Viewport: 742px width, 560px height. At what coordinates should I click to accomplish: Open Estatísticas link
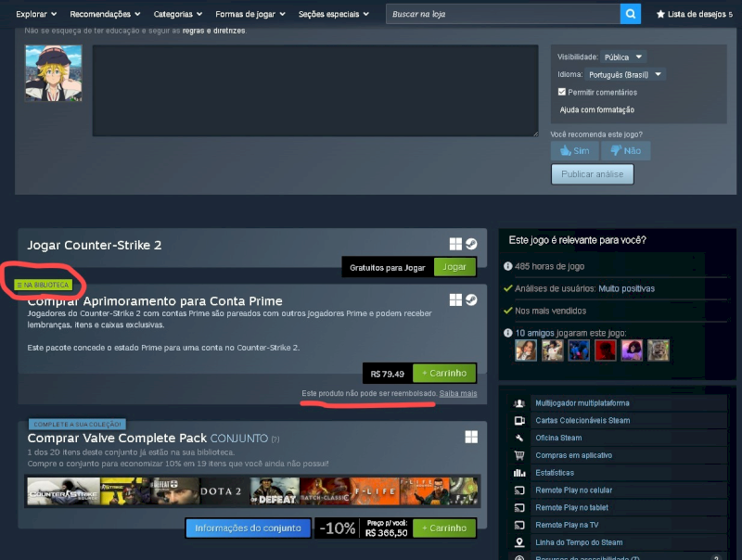555,473
